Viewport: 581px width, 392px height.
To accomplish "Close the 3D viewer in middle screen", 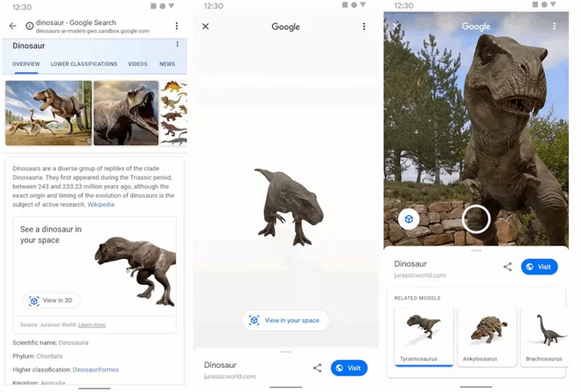I will point(205,27).
